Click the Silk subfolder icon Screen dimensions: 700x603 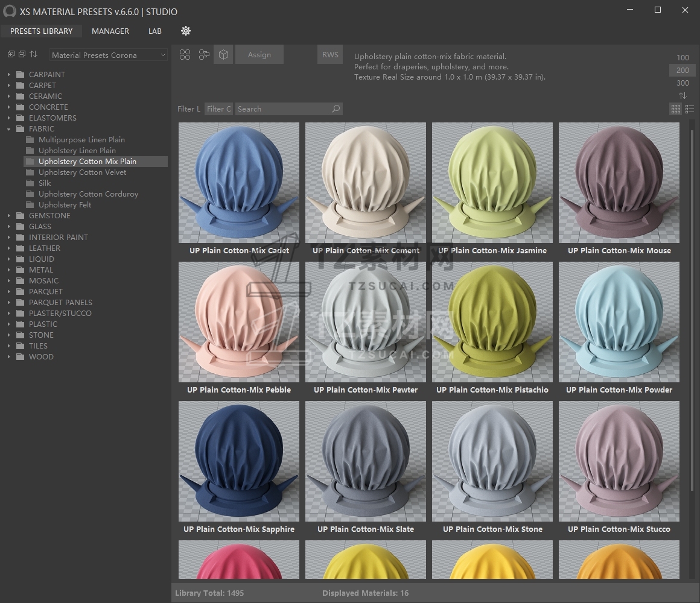30,183
